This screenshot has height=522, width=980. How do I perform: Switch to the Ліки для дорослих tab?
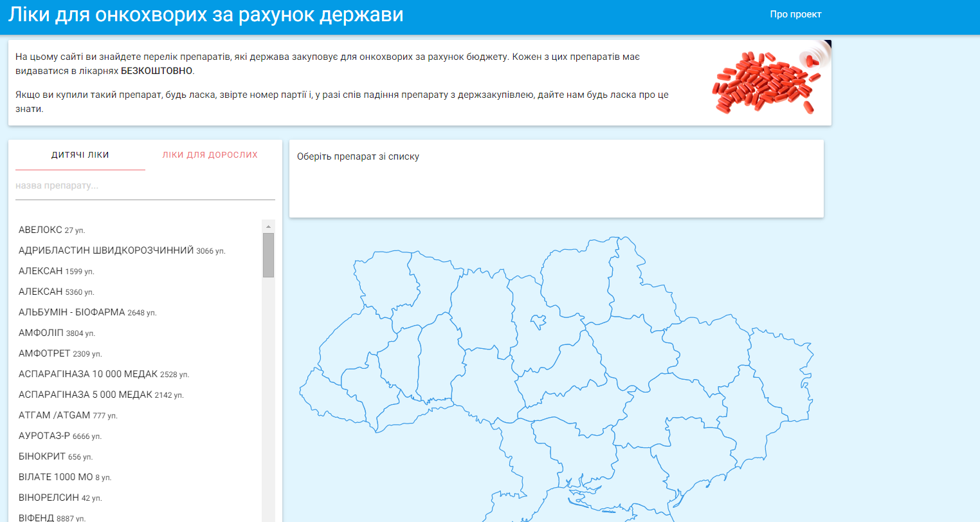[210, 155]
